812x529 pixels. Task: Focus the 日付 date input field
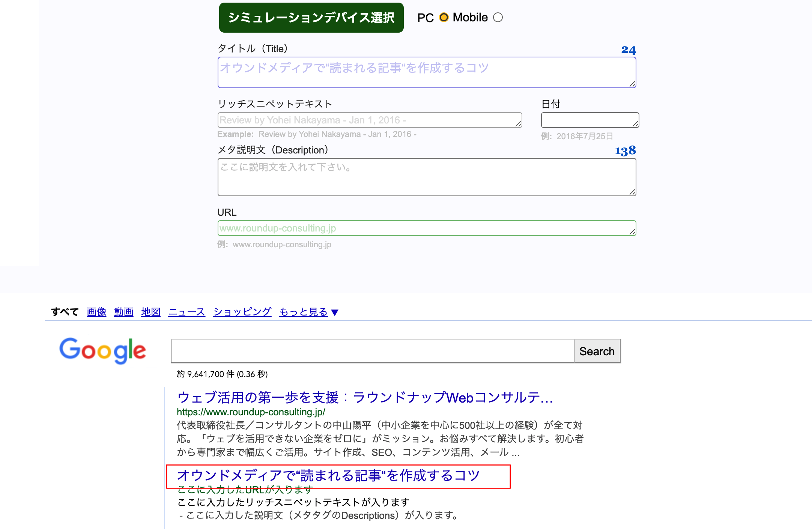tap(590, 120)
